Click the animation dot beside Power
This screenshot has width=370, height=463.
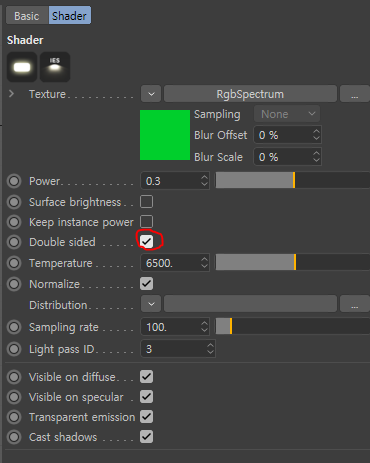pos(14,181)
